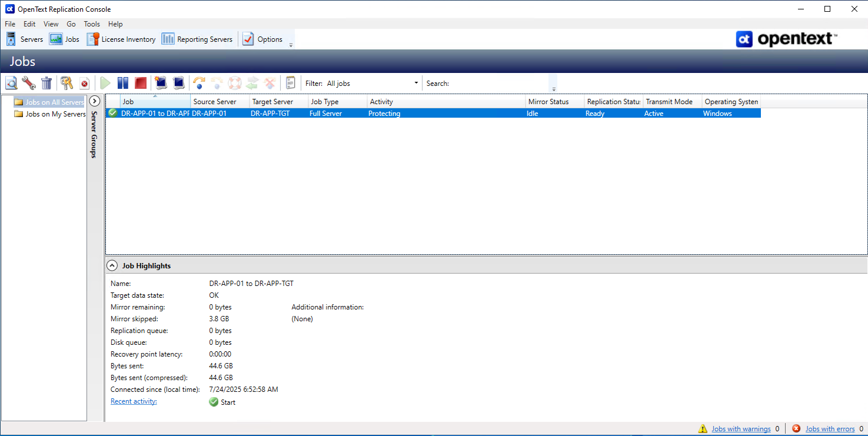The height and width of the screenshot is (436, 868).
Task: Open License Inventory from the top toolbar
Action: click(121, 39)
